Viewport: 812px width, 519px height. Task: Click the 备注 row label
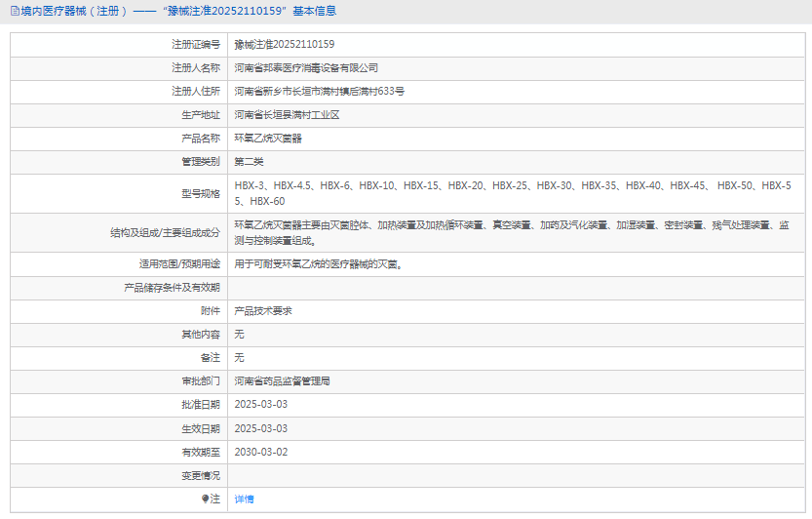(211, 358)
